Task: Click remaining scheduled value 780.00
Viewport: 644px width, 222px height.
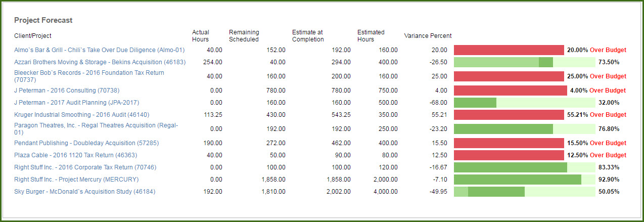Action: (276, 91)
